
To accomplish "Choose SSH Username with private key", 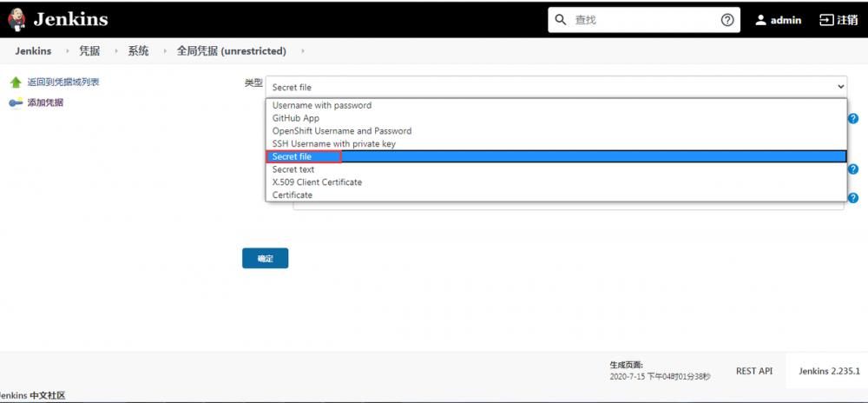I will 333,144.
